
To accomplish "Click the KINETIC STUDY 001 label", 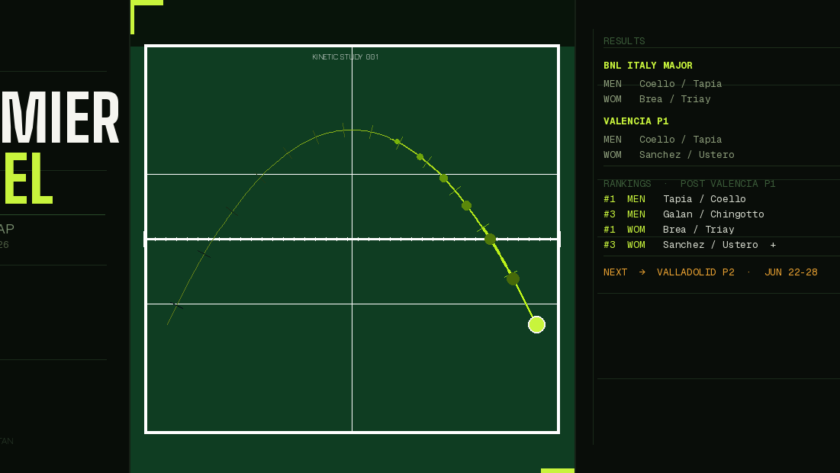I will (345, 57).
